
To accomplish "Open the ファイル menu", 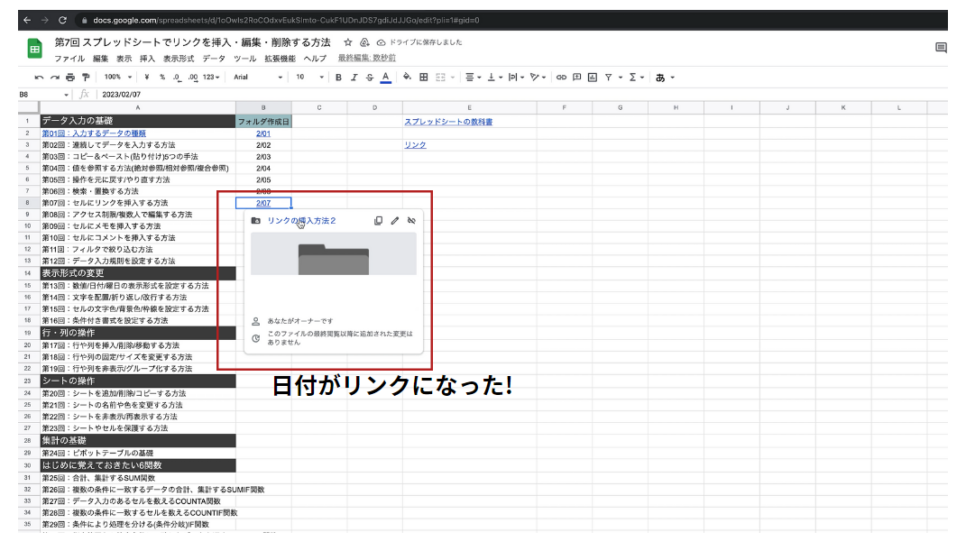I will [69, 59].
